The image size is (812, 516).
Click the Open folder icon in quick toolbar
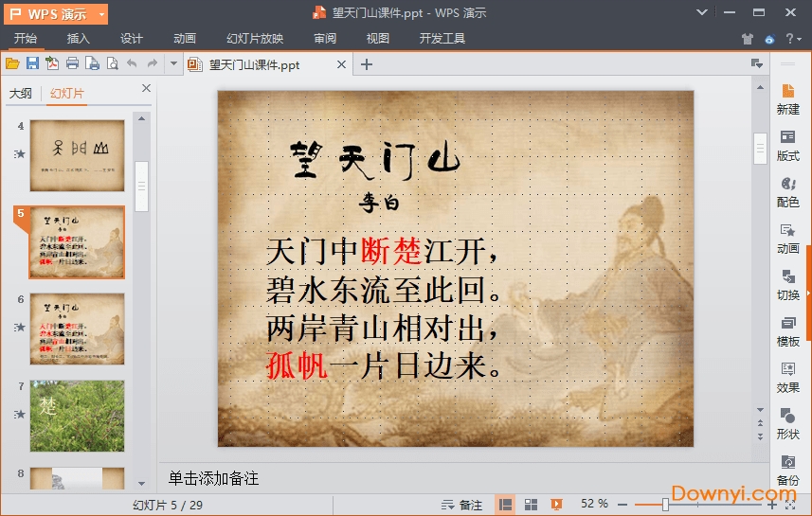point(12,63)
